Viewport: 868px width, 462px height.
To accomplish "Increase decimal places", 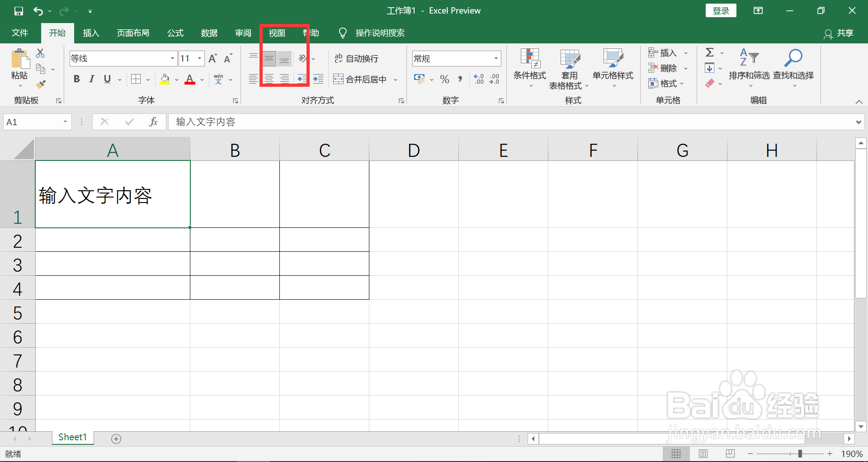I will tap(479, 79).
